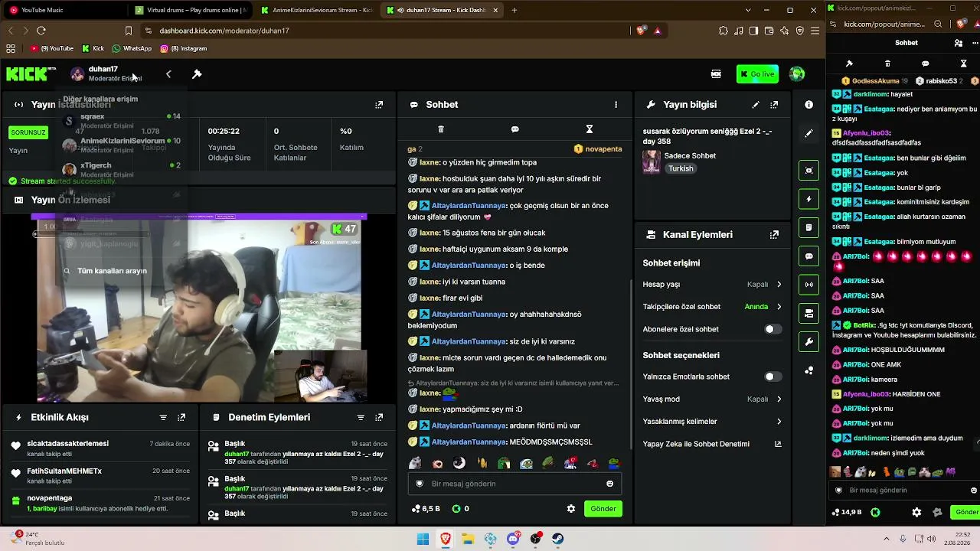Click the stream key icon beside Go live
This screenshot has height=551, width=980.
click(716, 74)
